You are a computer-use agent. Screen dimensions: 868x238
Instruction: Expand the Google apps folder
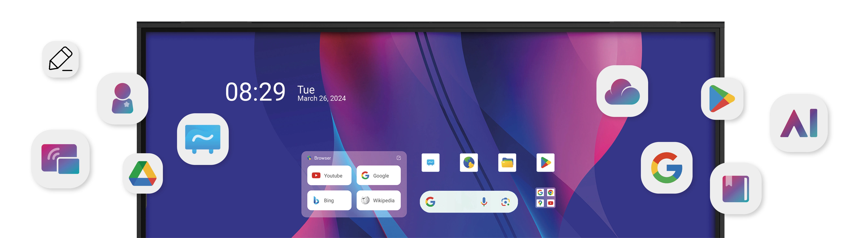[x=545, y=198]
